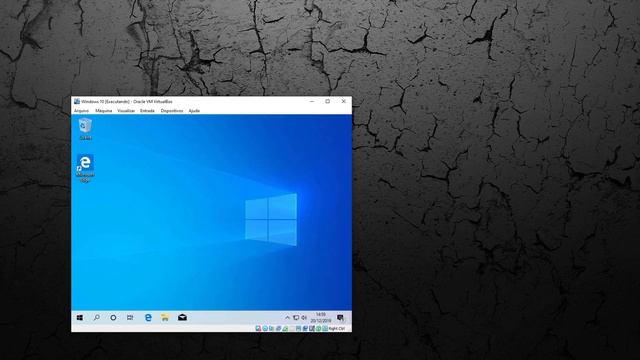Click the VirtualBox optical drive indicator

coord(265,328)
